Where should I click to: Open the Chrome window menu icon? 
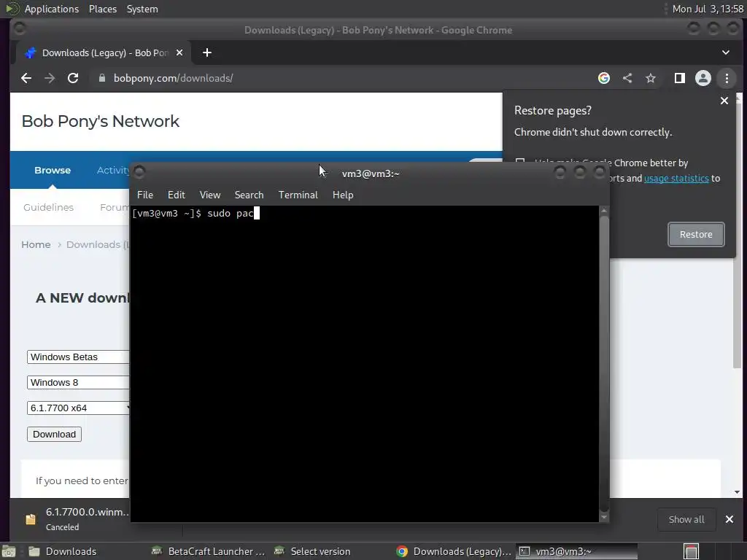(20, 28)
